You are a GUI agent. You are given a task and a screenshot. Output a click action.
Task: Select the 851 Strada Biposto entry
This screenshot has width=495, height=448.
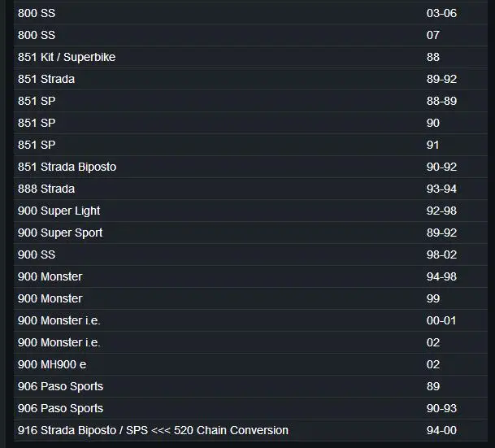click(67, 167)
